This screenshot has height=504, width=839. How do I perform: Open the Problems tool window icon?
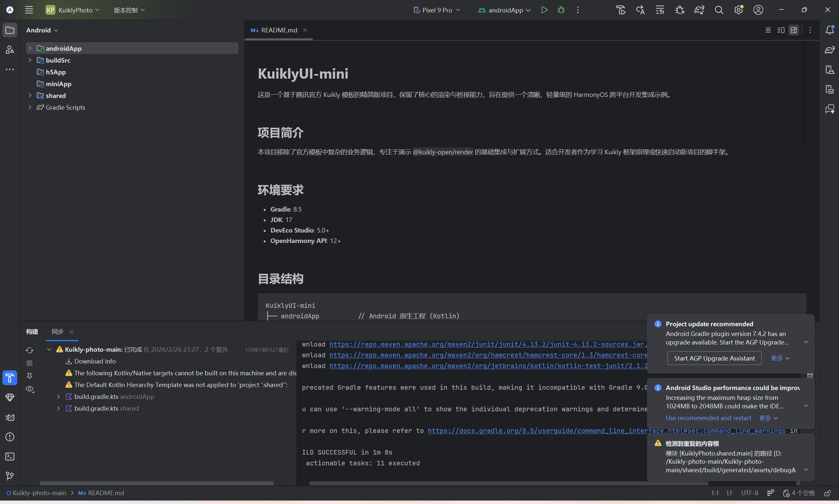pos(10,437)
